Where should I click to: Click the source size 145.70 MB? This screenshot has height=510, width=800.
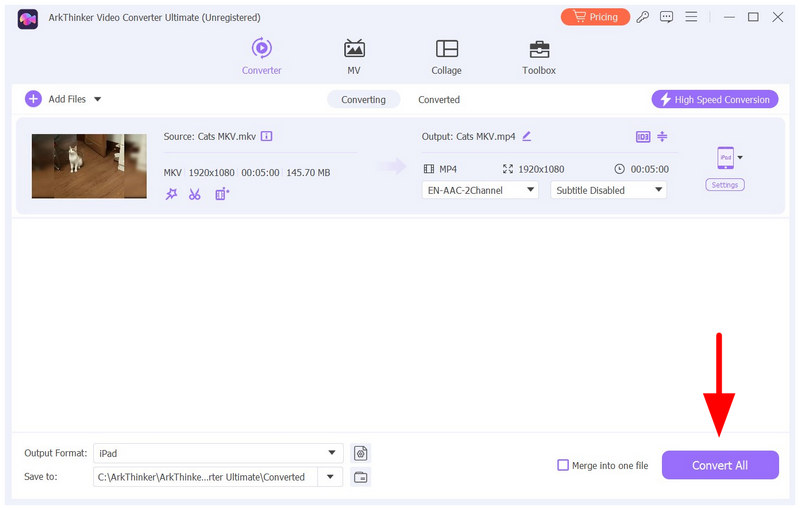[308, 172]
